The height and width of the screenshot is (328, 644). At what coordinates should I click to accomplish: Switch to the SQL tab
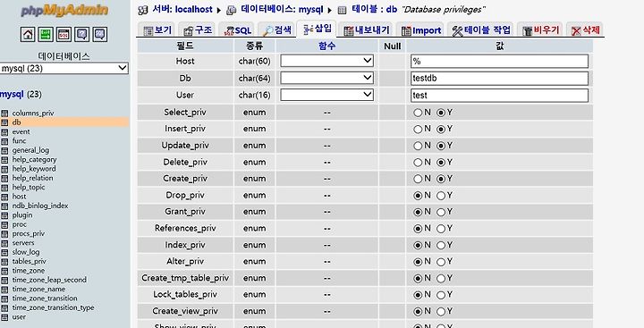(x=237, y=30)
